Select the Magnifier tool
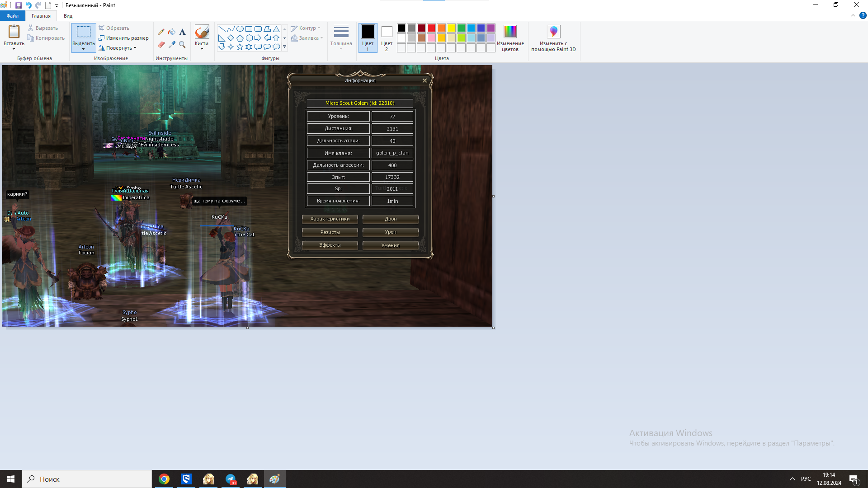This screenshot has width=868, height=488. (182, 45)
